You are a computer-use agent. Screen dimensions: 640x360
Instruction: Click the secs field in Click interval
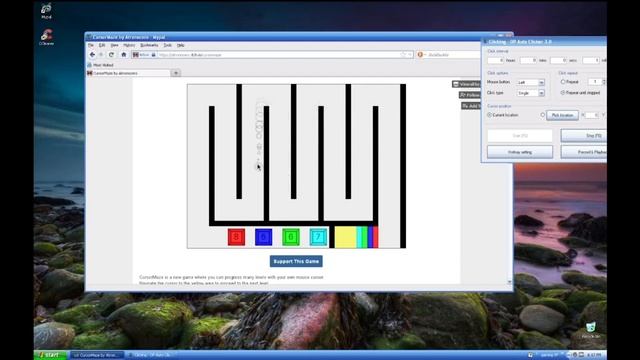(559, 60)
